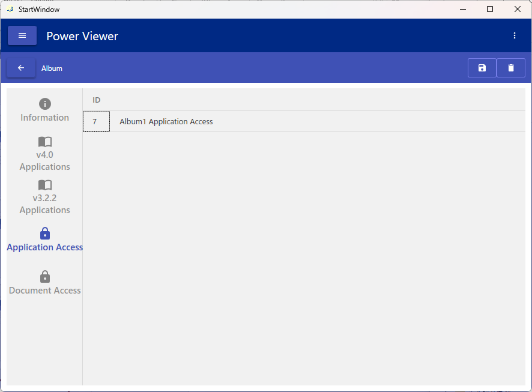Maximize the StartWindow window

point(490,9)
